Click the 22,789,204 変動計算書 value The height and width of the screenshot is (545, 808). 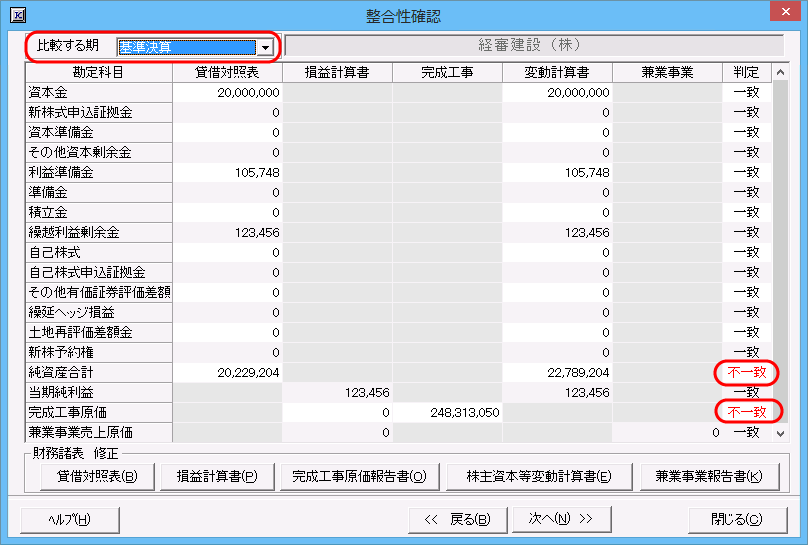coord(578,373)
